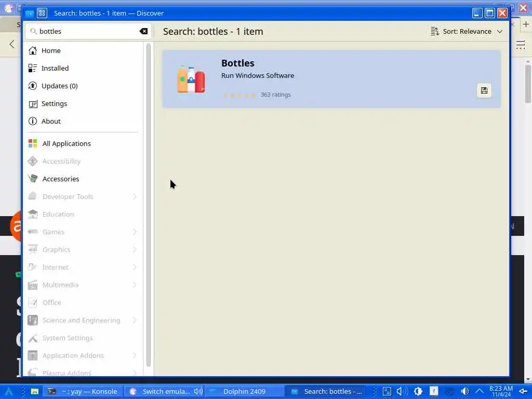Expand Developer Tools subcategories chevron
The image size is (532, 399).
pos(135,196)
